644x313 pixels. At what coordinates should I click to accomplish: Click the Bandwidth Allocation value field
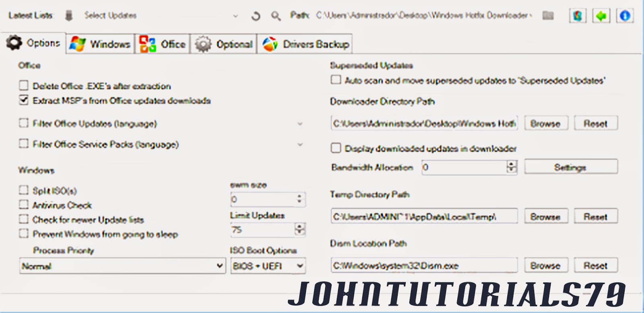coord(464,167)
